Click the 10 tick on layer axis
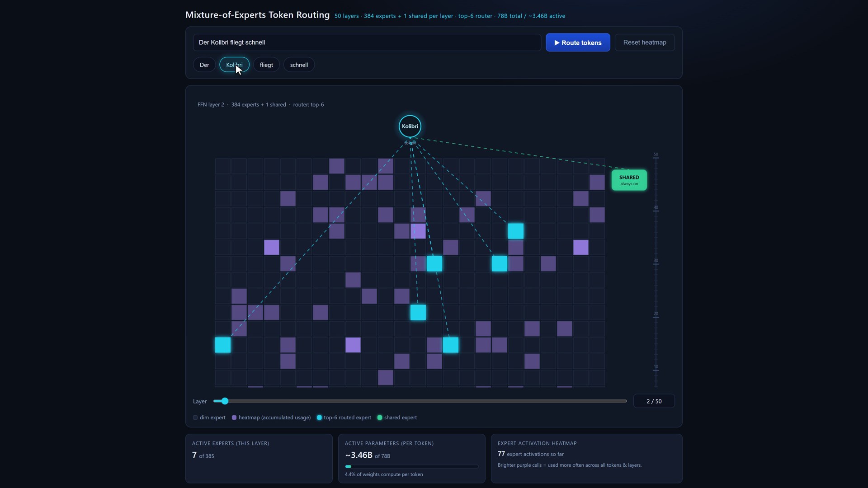Image resolution: width=868 pixels, height=488 pixels. [x=656, y=368]
